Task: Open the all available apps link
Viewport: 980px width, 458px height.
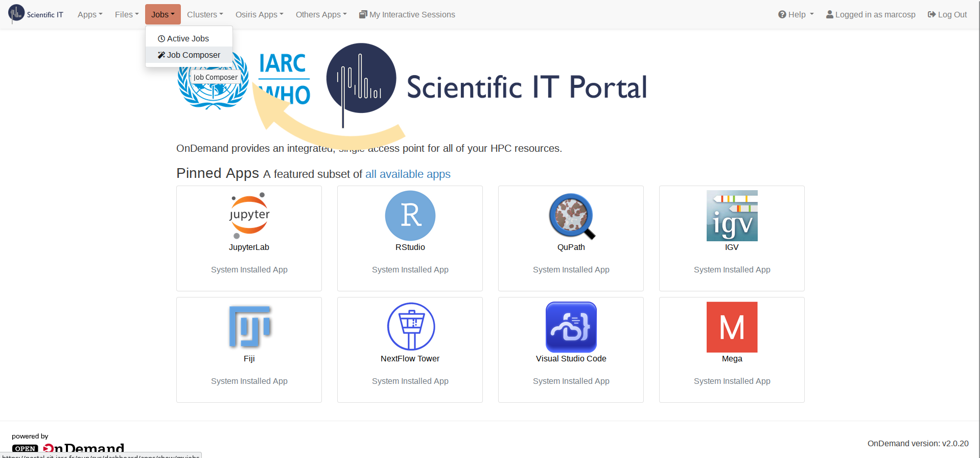Action: [x=408, y=174]
